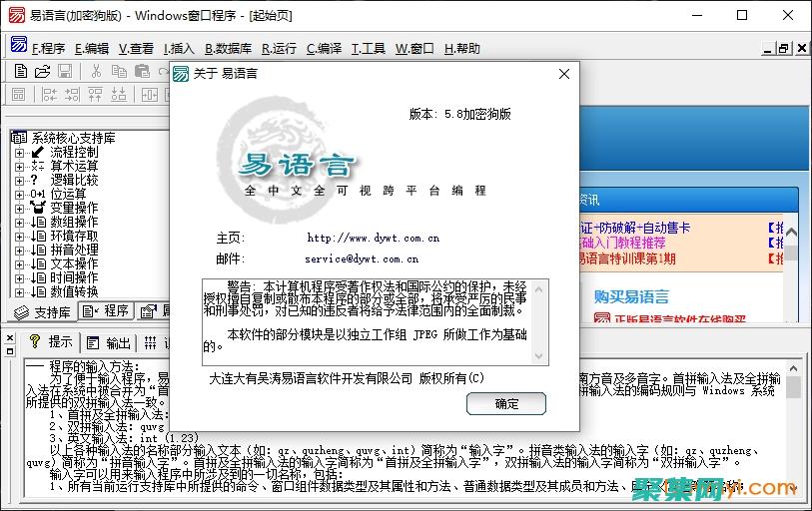
Task: Expand the 文本操作 tree node
Action: 19,264
